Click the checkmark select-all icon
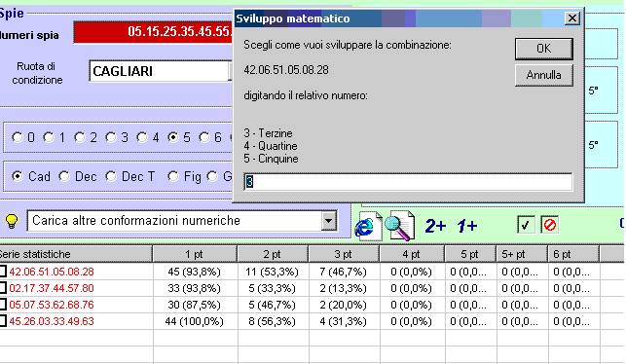Image resolution: width=626 pixels, height=364 pixels. click(x=526, y=225)
